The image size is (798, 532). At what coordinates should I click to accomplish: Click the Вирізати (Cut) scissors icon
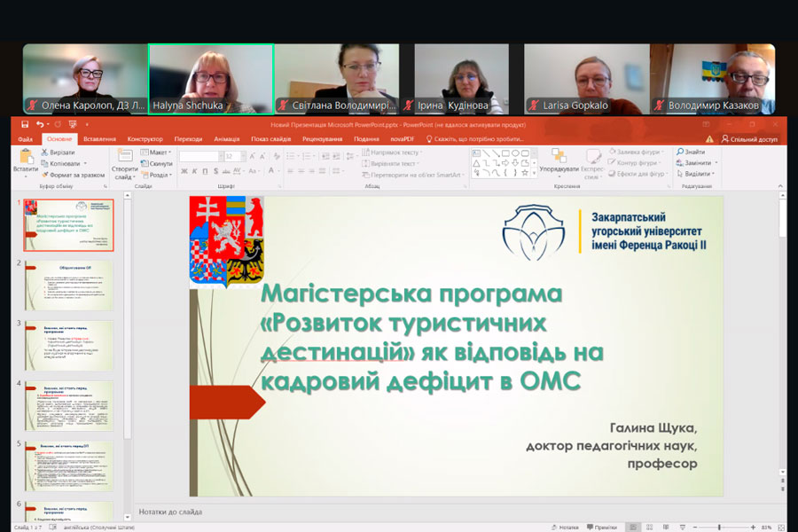[46, 153]
